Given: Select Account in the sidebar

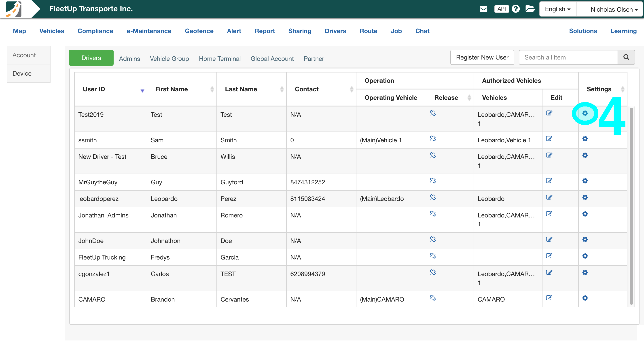Looking at the screenshot, I should click(28, 55).
